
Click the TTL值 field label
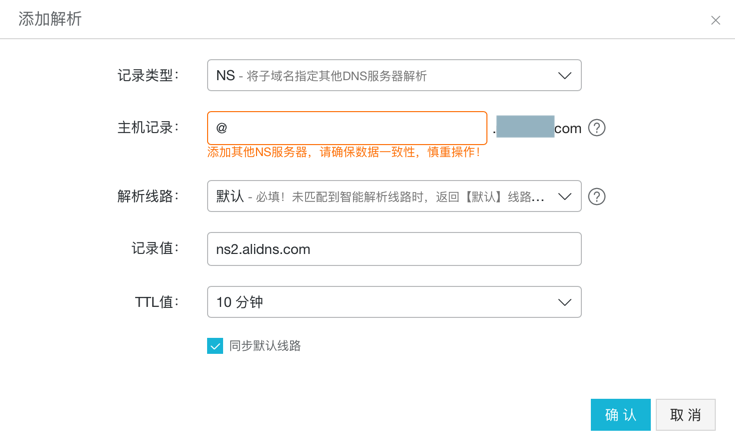click(x=157, y=301)
